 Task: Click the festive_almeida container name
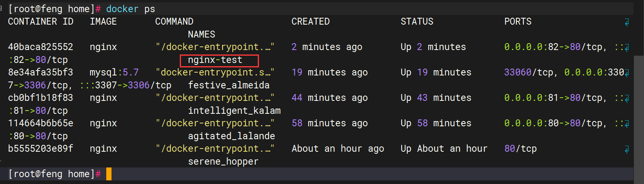click(229, 86)
